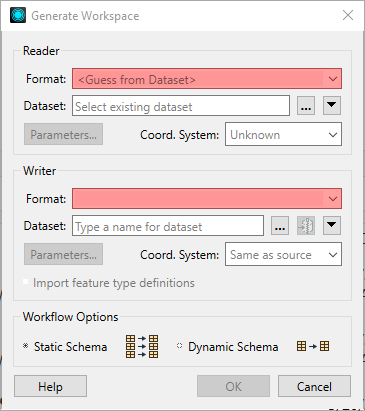This screenshot has height=411, width=365.
Task: Click the Writer zip archive icon button
Action: pyautogui.click(x=306, y=226)
